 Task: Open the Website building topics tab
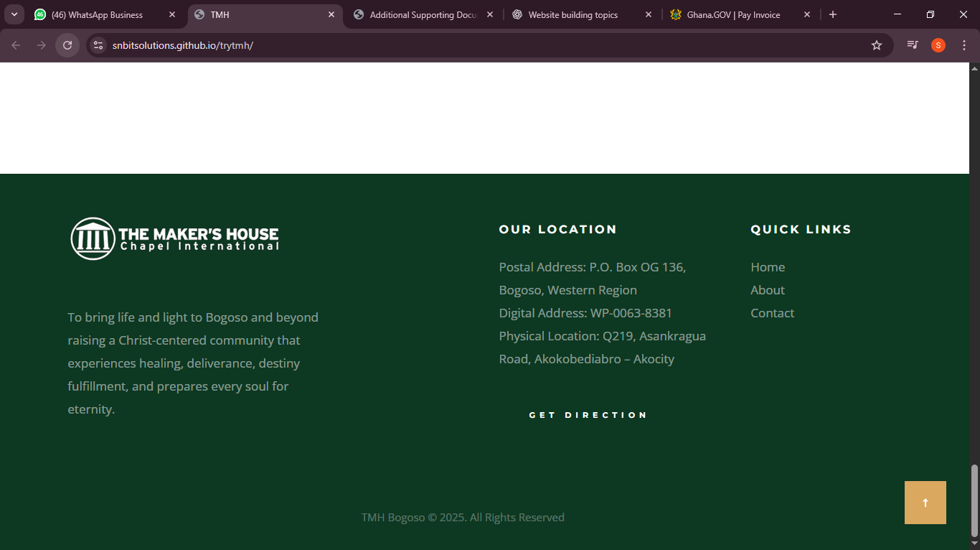tap(573, 14)
